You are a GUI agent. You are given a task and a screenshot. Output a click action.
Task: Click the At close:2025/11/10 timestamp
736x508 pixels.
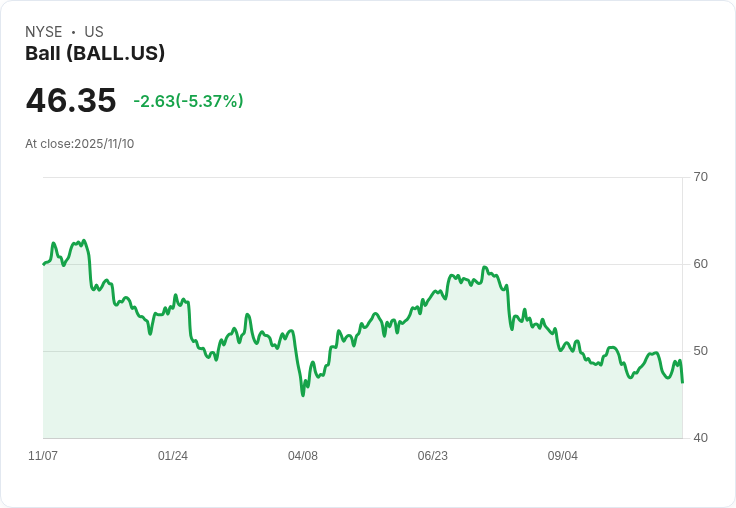click(x=80, y=144)
